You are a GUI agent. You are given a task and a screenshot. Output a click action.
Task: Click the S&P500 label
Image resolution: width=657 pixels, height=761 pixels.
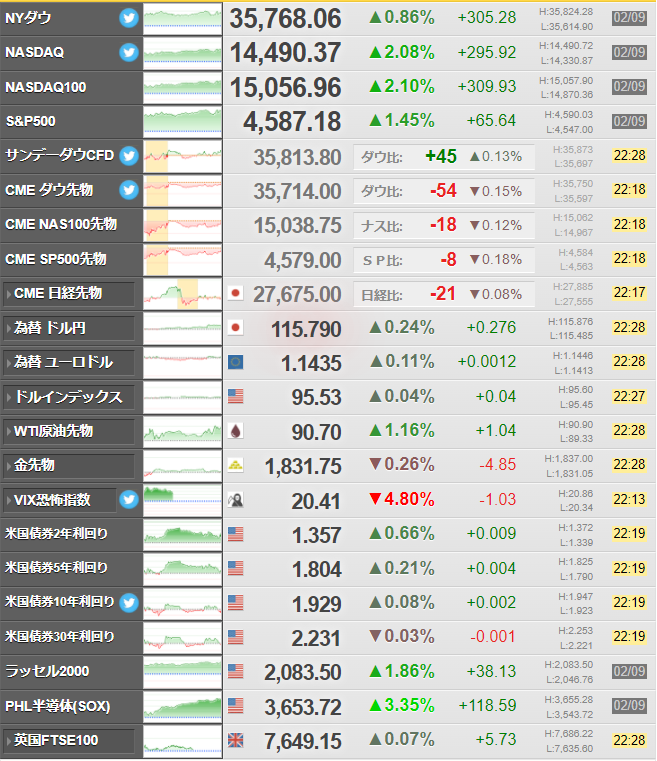[30, 121]
